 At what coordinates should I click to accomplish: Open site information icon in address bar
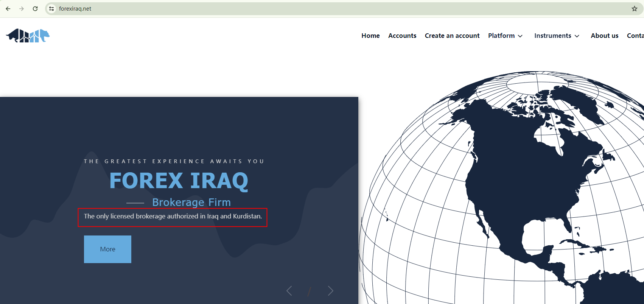coord(51,9)
